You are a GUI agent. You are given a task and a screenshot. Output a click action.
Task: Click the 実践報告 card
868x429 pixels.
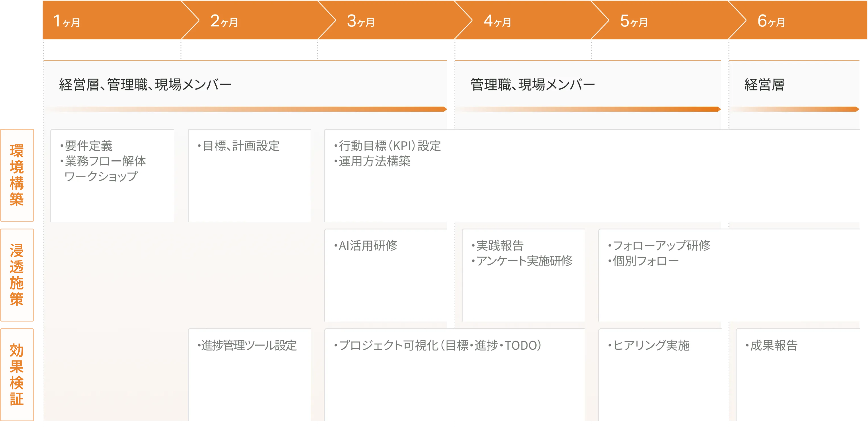point(523,275)
